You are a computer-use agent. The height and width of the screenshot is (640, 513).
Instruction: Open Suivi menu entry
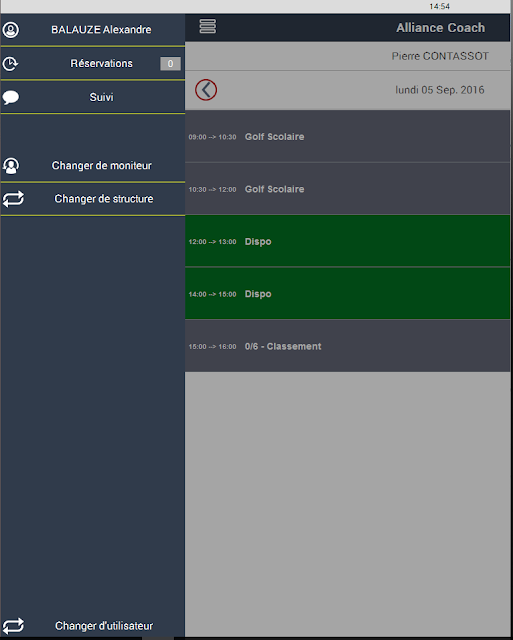click(93, 97)
